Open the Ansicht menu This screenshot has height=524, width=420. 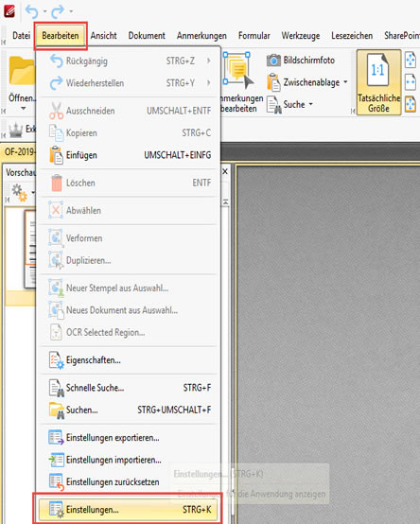[103, 36]
